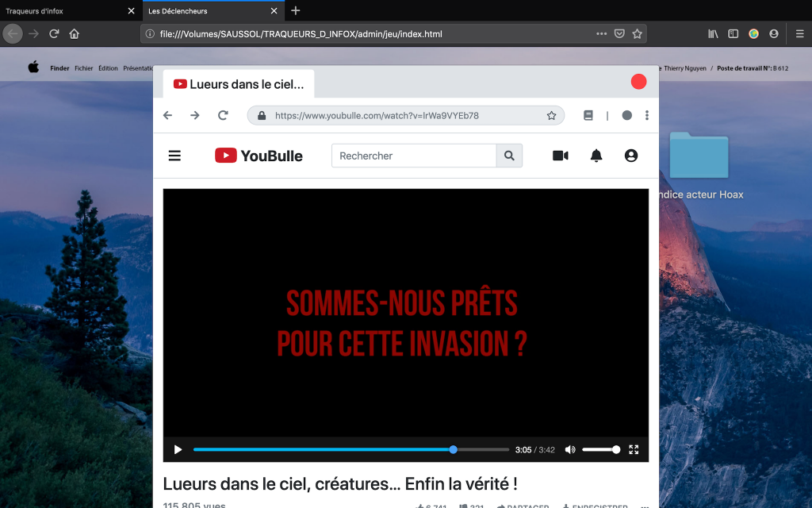Click the video frame showing invasion text
This screenshot has height=508, width=812.
pos(405,313)
